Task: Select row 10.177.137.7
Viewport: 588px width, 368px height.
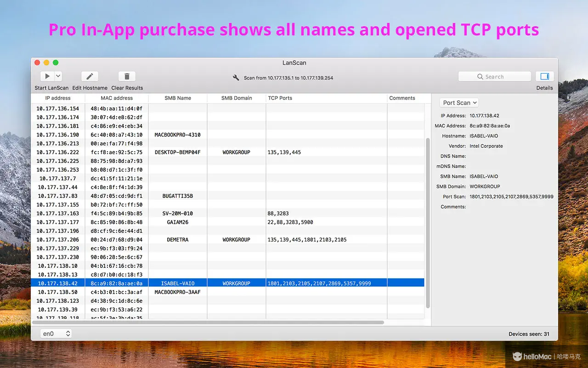Action: [x=228, y=178]
